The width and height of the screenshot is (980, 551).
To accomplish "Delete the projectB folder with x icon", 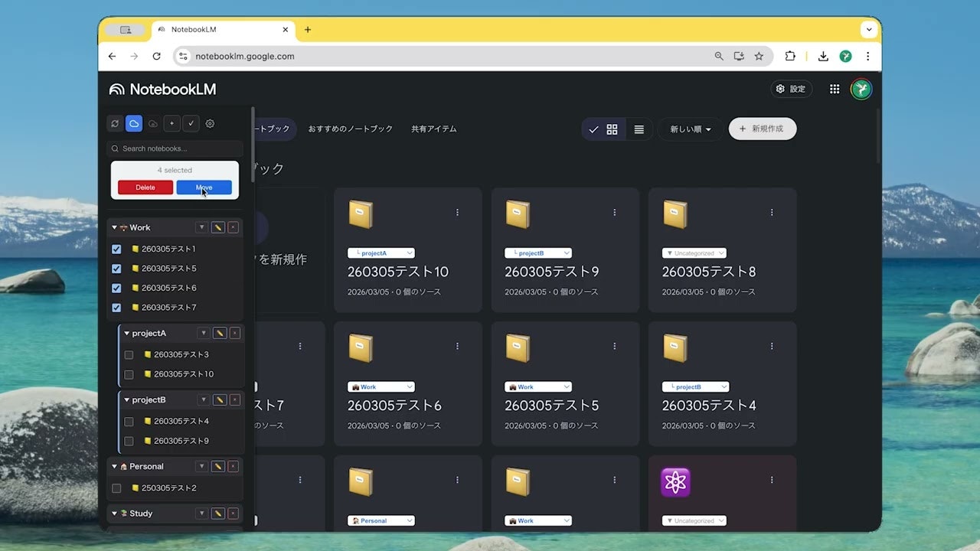I will (235, 399).
